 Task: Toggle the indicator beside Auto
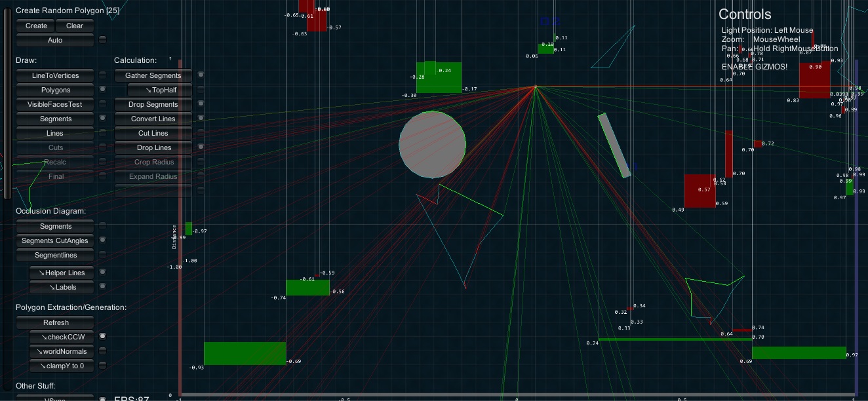(102, 41)
